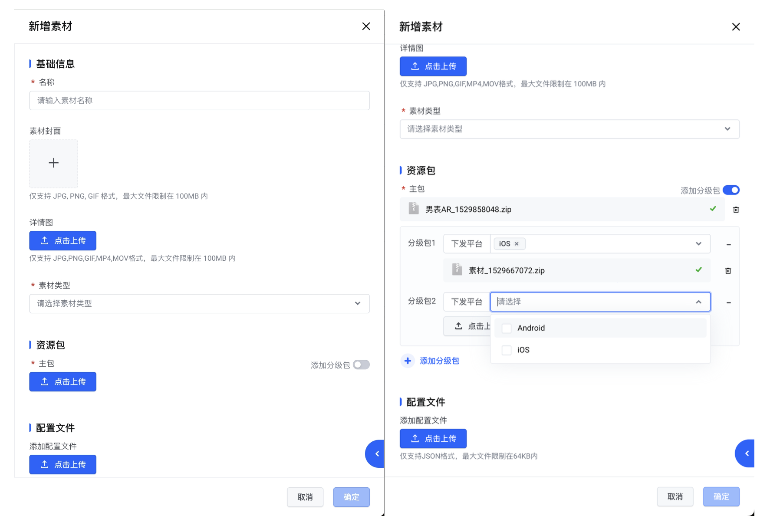
Task: Delete the 素材_1529667072.zip sub-package file
Action: (x=728, y=271)
